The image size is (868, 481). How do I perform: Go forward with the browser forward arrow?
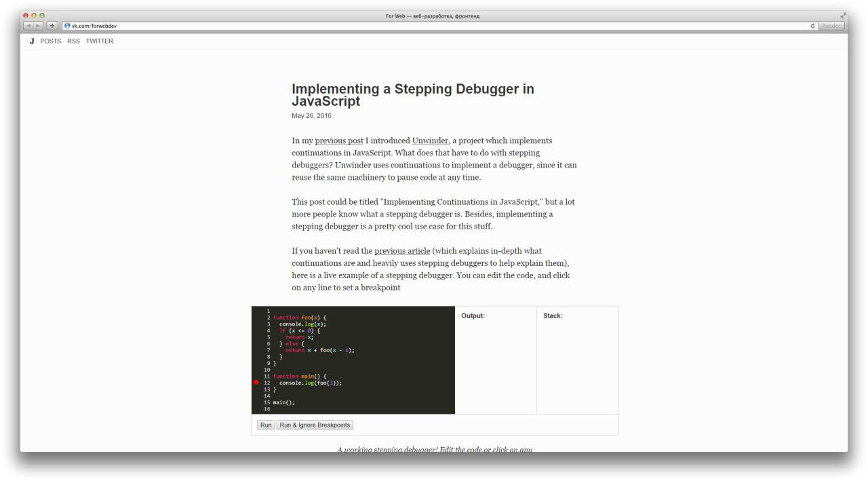pyautogui.click(x=39, y=26)
